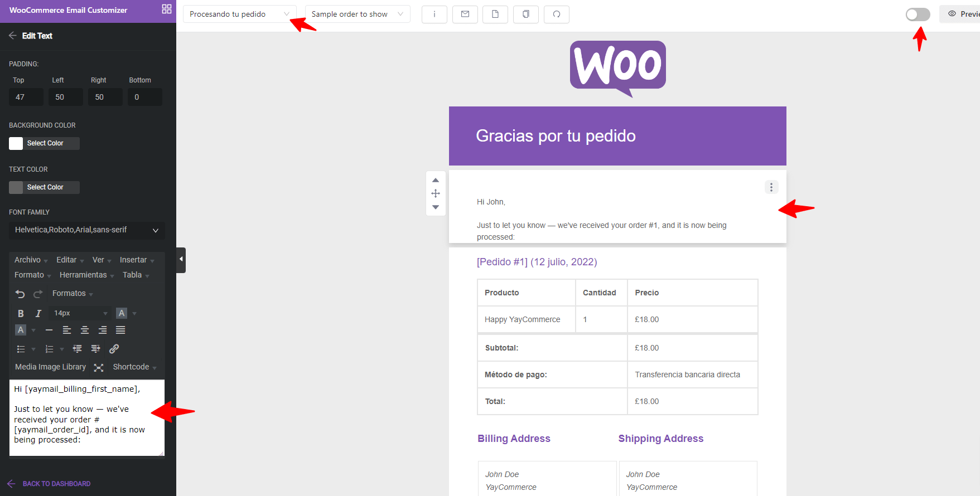This screenshot has height=496, width=980.
Task: Toggle bold formatting
Action: coord(21,313)
